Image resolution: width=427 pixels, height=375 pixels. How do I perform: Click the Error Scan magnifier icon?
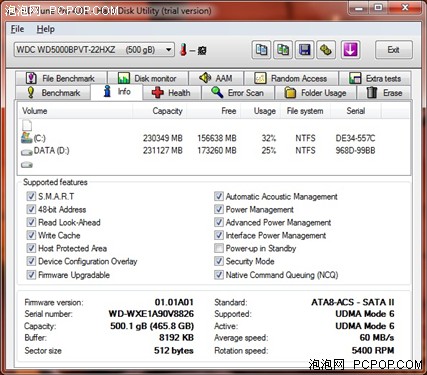[x=217, y=92]
